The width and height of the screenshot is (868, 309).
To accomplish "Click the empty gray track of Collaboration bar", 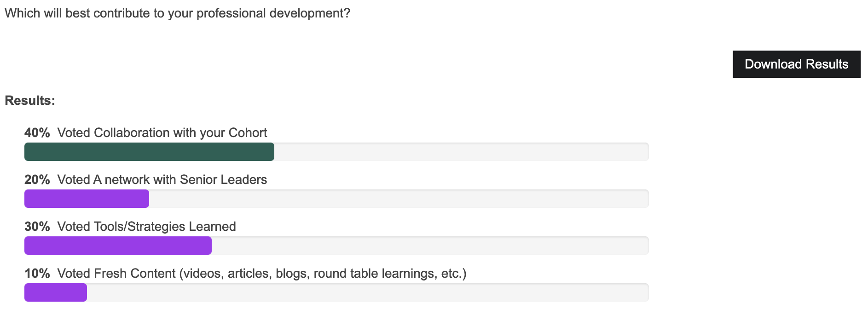I will coord(461,152).
